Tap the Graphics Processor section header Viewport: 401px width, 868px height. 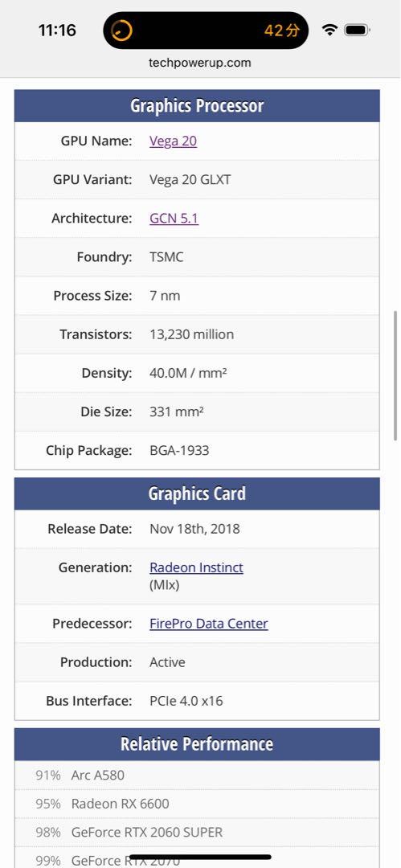197,106
